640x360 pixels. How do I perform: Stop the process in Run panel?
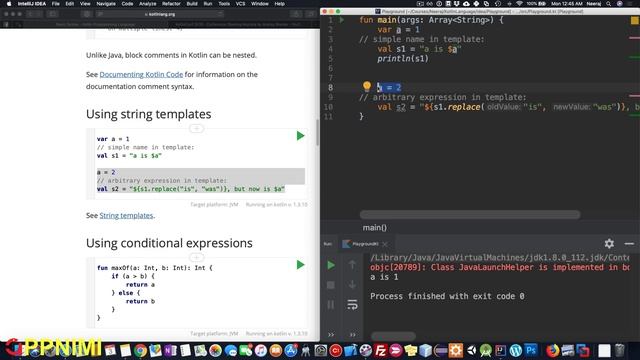tap(331, 285)
